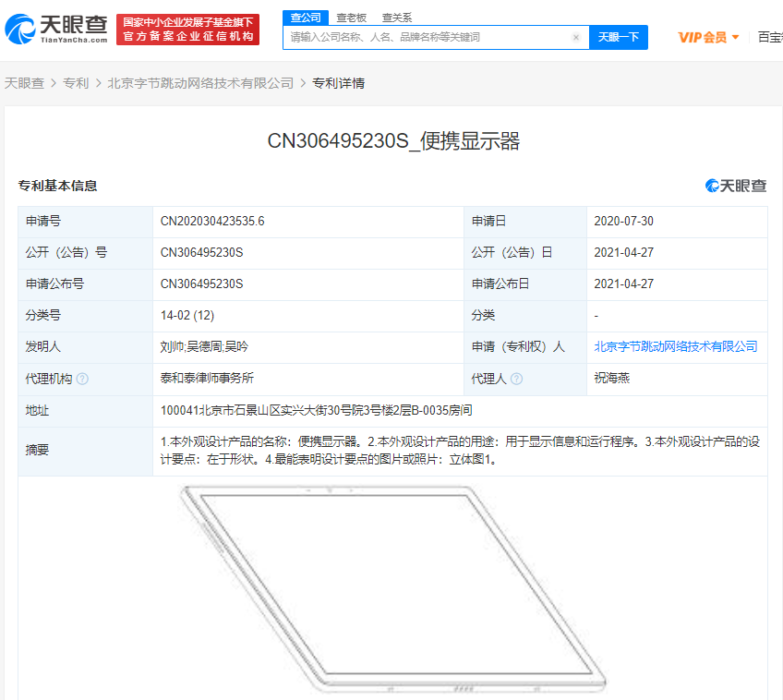Screen dimensions: 783x700
Task: Select CN306495230S in the 申请公布号 row
Action: (x=201, y=284)
